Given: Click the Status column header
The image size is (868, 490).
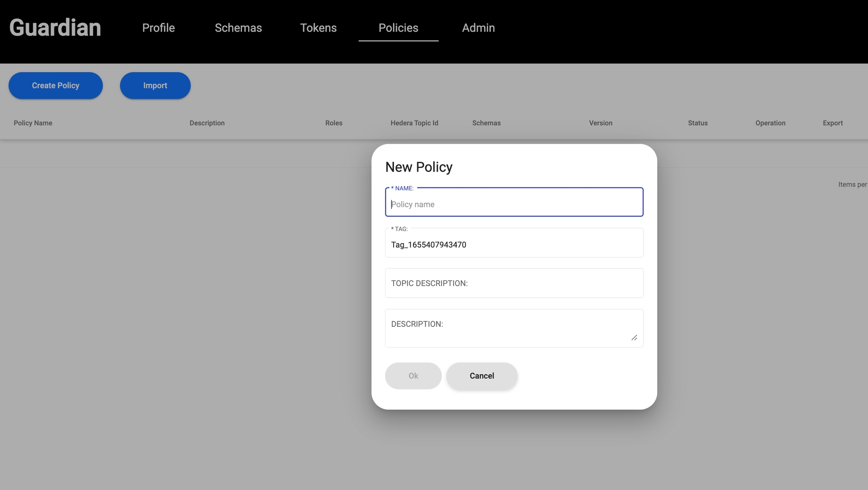Looking at the screenshot, I should [697, 123].
